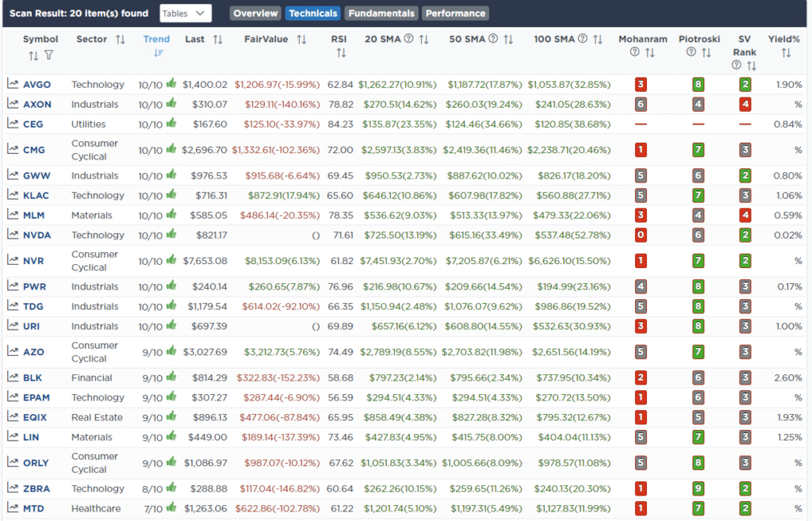Sort by FairValue arrows icon
812x521 pixels.
coord(302,40)
